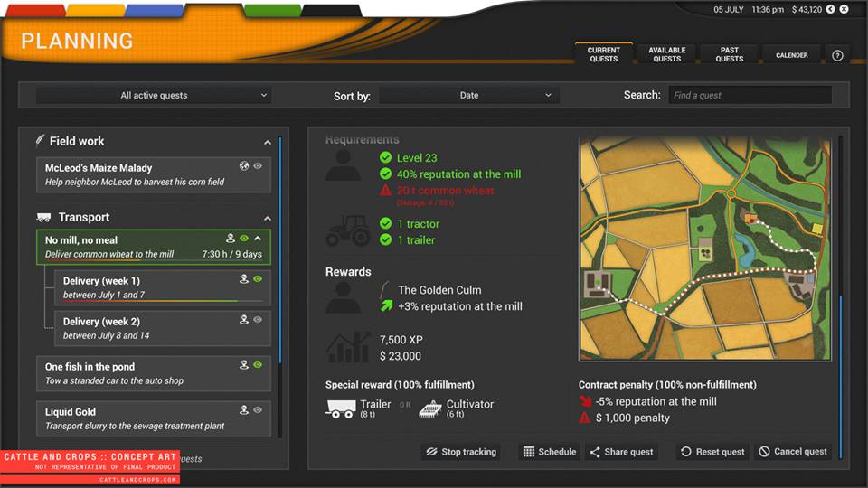868x488 pixels.
Task: Click the Find a quest search field
Action: click(x=749, y=95)
